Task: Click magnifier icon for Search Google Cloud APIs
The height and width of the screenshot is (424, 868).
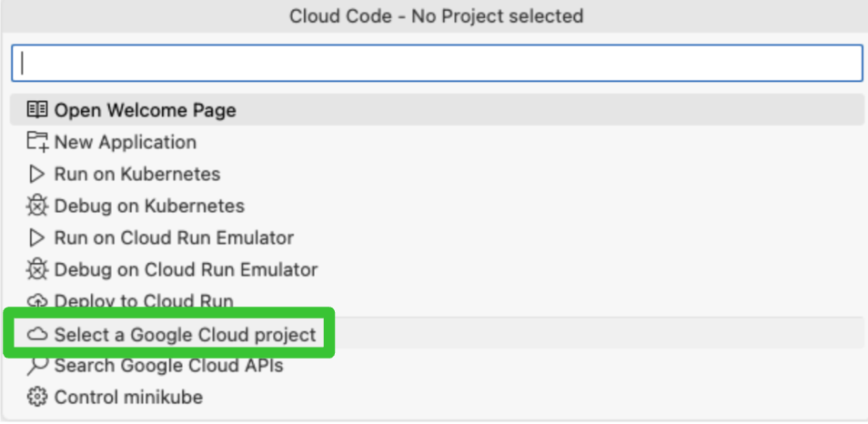Action: click(x=37, y=366)
